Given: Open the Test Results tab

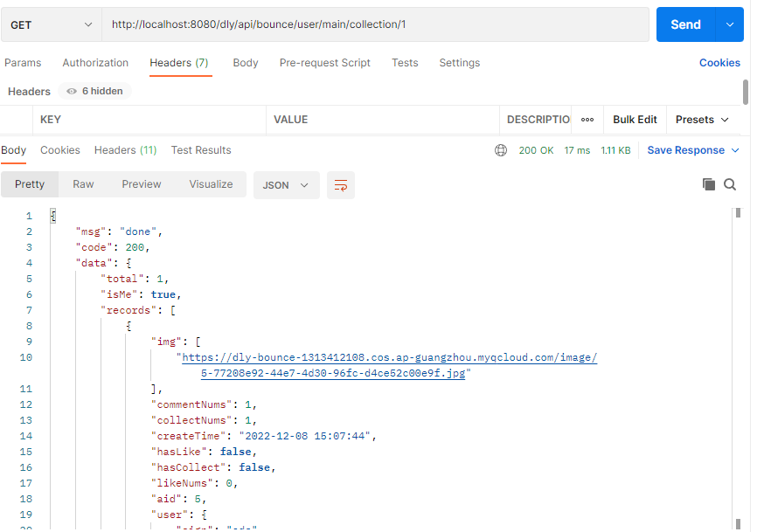Looking at the screenshot, I should 201,150.
